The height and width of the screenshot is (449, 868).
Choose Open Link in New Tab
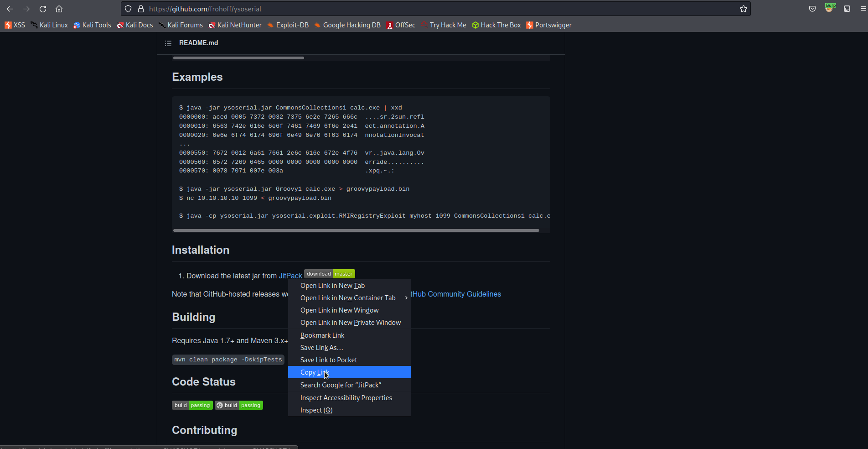click(349, 286)
